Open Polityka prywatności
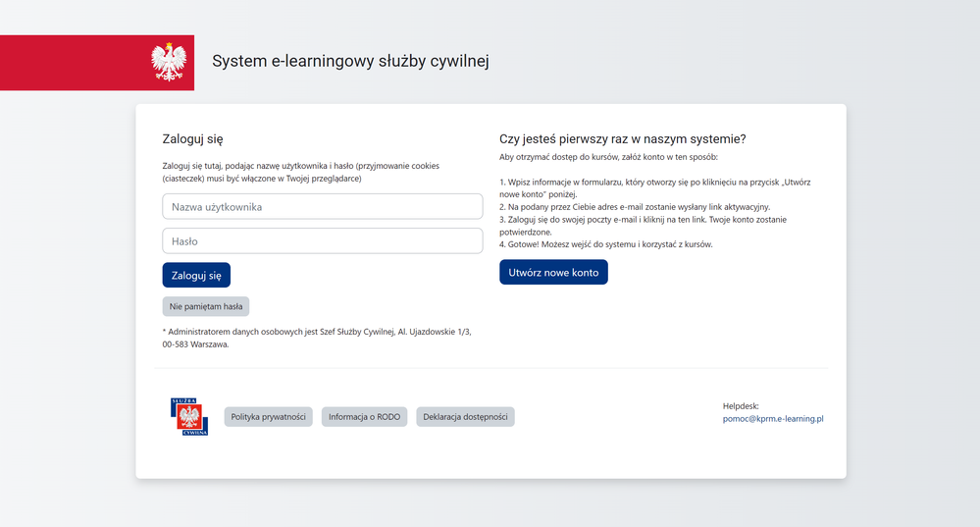Screen dimensions: 980x527 click(268, 417)
